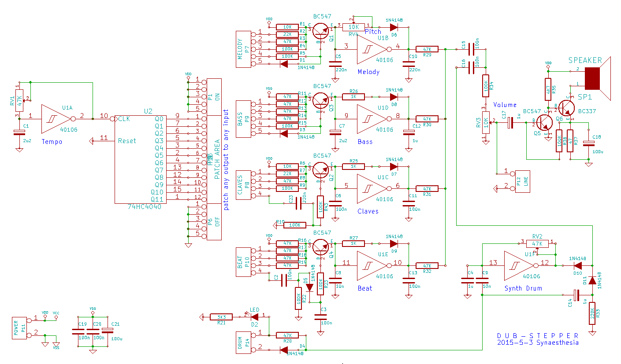621x364 pixels.
Task: Select the POWER P11 connector block
Action: (19, 327)
